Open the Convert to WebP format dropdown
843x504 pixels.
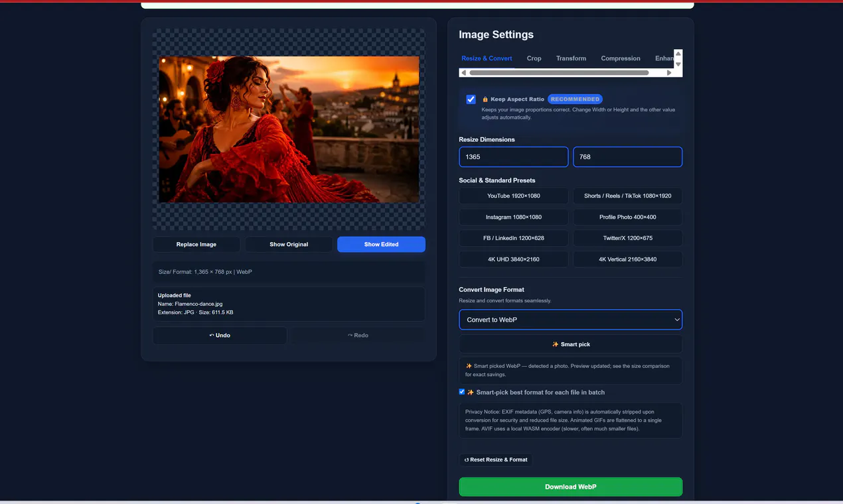[570, 320]
